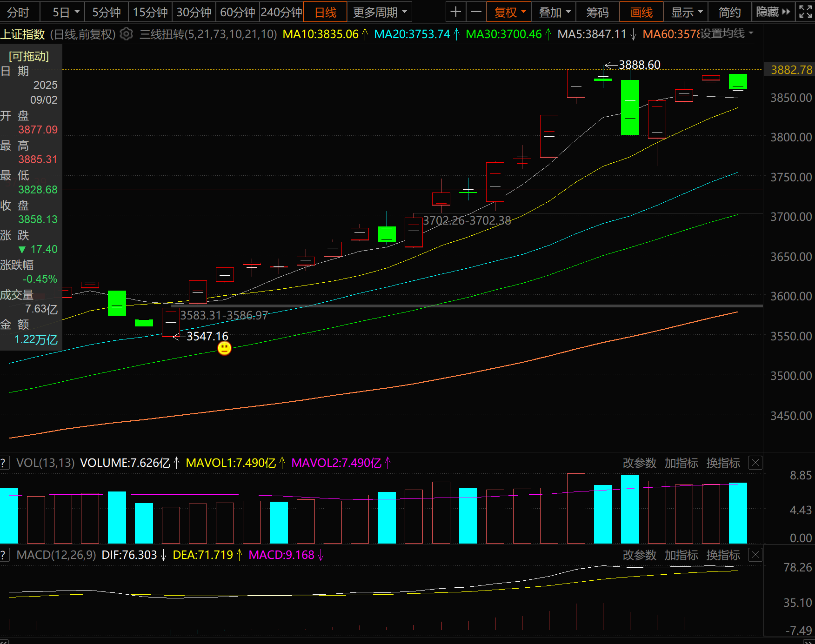Screen dimensions: 815x644
Task: Click 改参数 in the VOL panel
Action: (640, 463)
